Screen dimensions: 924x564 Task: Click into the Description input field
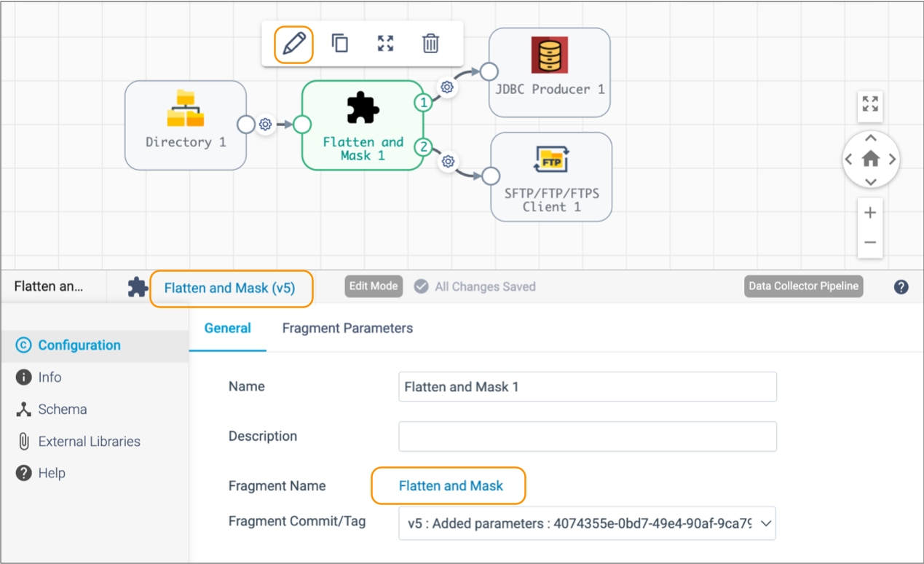coord(587,436)
